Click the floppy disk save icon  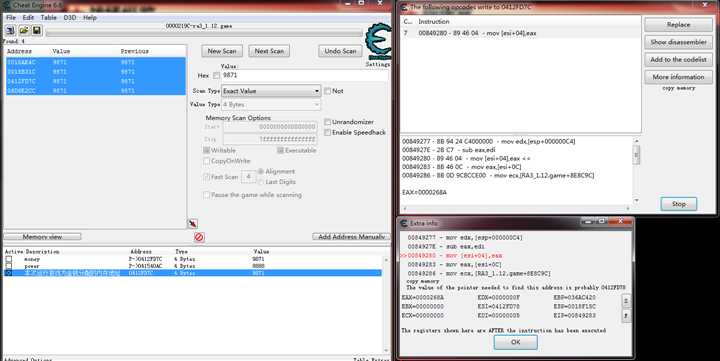pyautogui.click(x=37, y=31)
